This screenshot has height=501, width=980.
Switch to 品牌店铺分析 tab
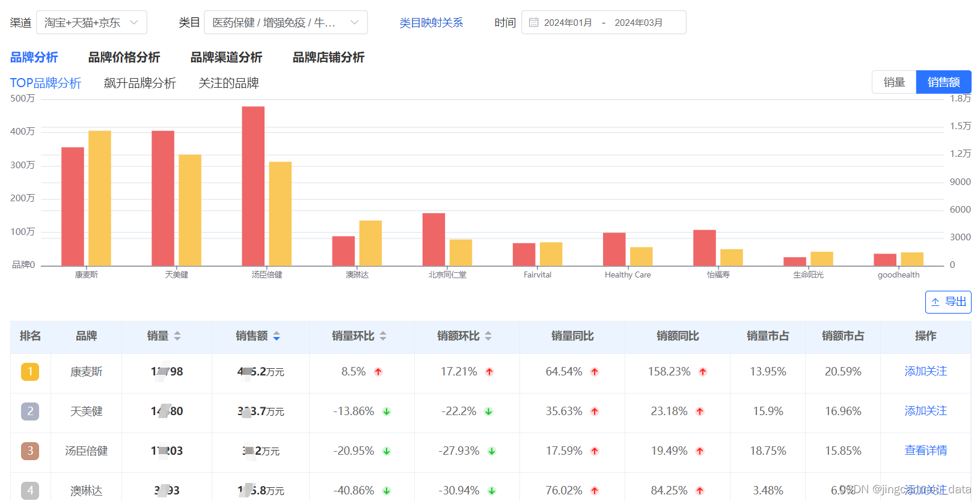(328, 57)
